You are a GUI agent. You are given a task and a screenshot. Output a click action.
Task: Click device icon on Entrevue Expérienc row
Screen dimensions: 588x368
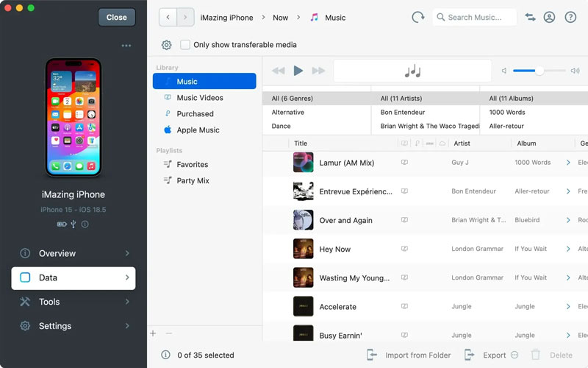[404, 191]
